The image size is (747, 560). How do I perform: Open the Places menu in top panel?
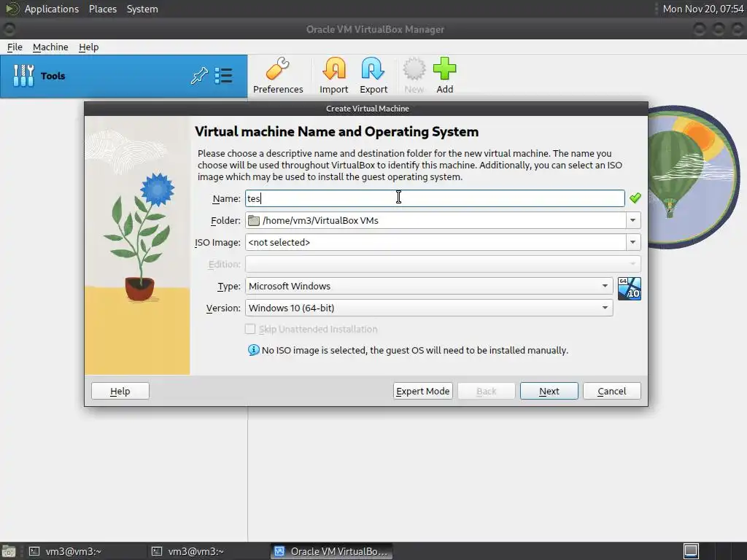point(103,9)
